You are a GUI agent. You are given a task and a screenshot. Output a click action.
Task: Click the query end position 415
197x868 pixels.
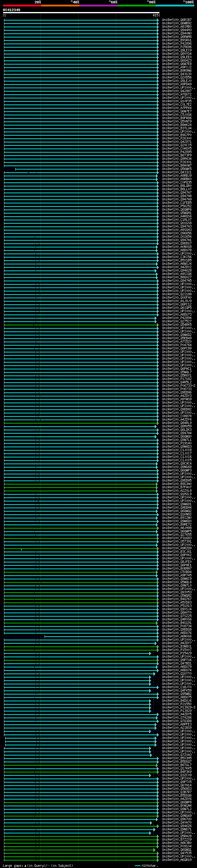point(155,15)
